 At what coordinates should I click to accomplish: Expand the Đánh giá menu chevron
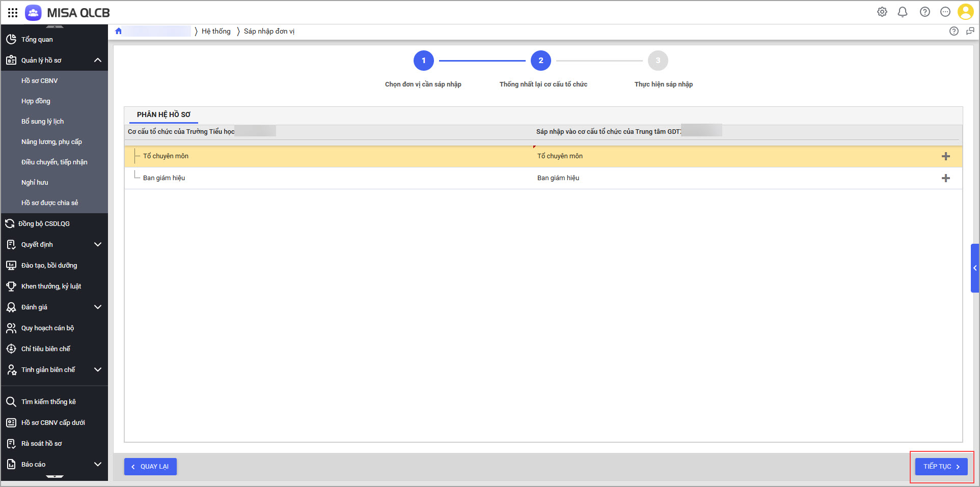pyautogui.click(x=98, y=307)
